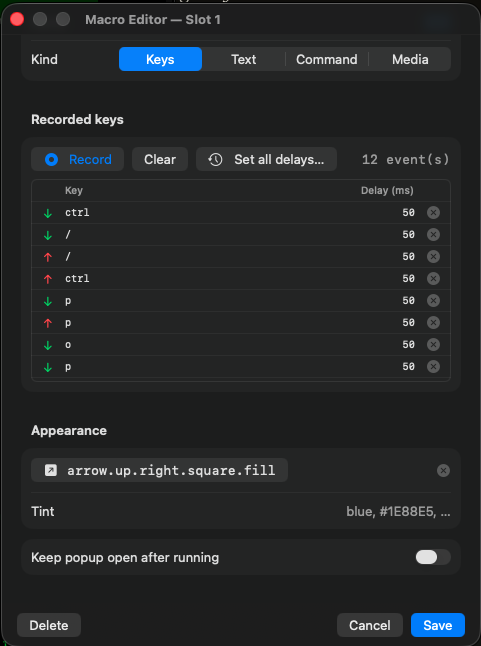Select the Keys kind tab
This screenshot has width=481, height=646.
pos(160,59)
